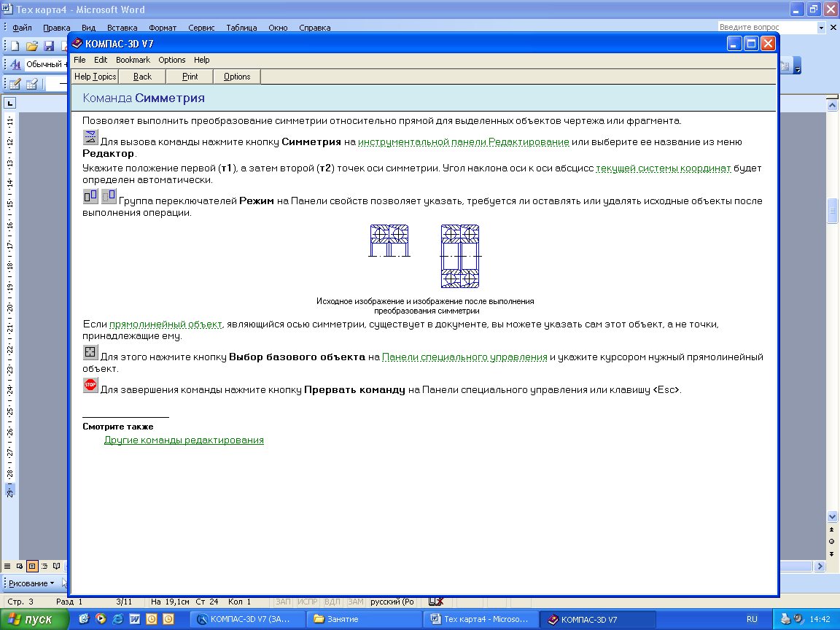The image size is (840, 630).
Task: Click the mirrored bearing image in help
Action: point(460,256)
